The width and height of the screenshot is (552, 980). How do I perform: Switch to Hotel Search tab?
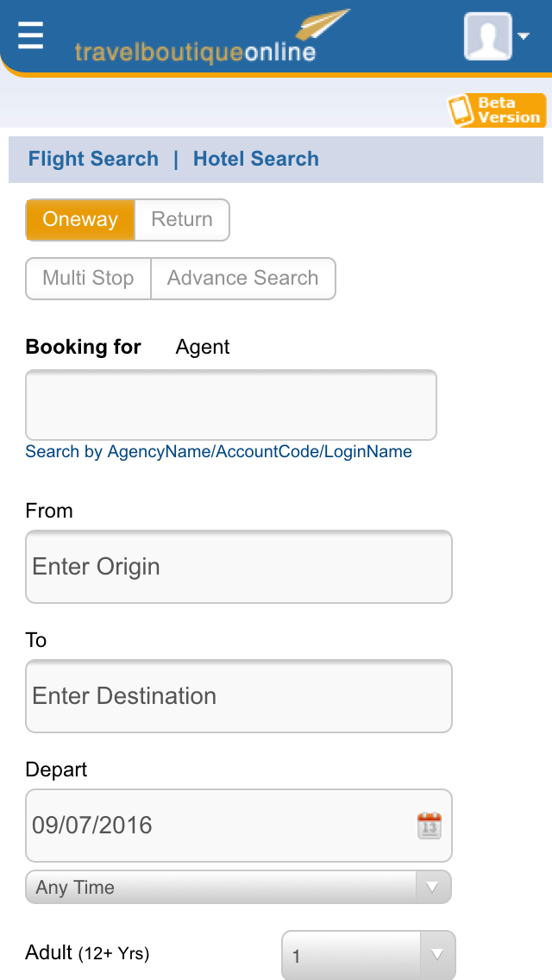click(x=255, y=159)
